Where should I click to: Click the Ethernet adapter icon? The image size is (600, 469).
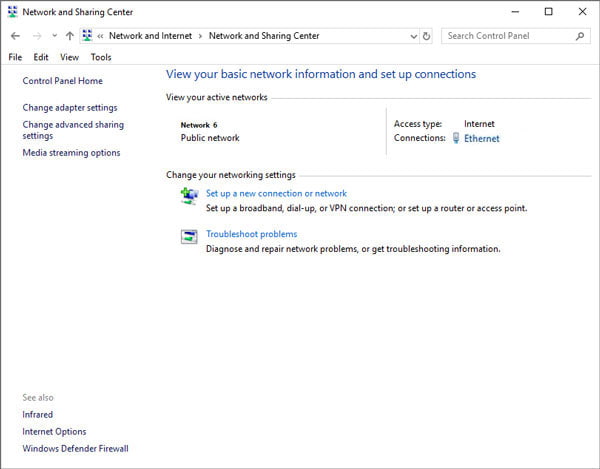[x=456, y=138]
